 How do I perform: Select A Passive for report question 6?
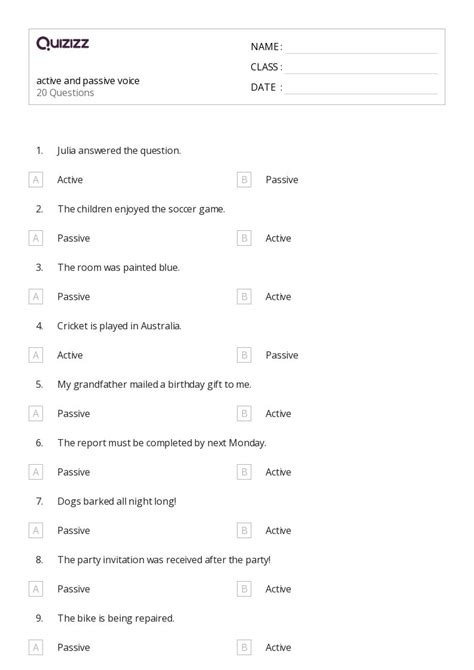35,473
